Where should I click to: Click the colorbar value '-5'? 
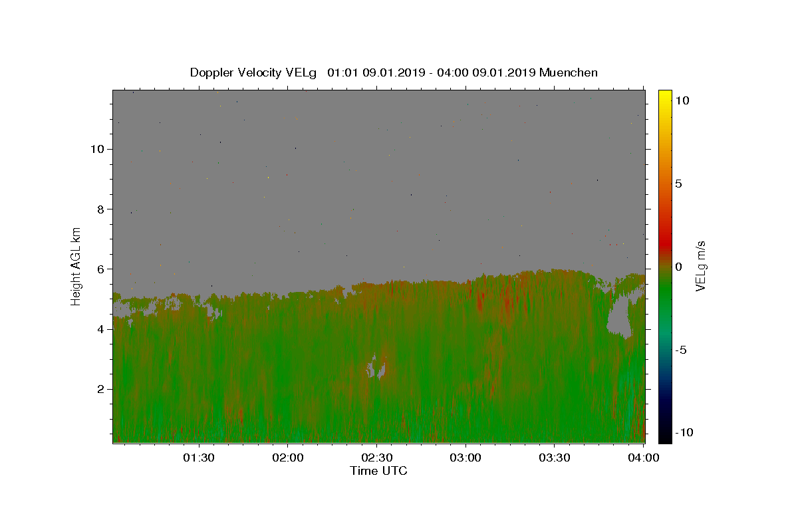(x=682, y=350)
